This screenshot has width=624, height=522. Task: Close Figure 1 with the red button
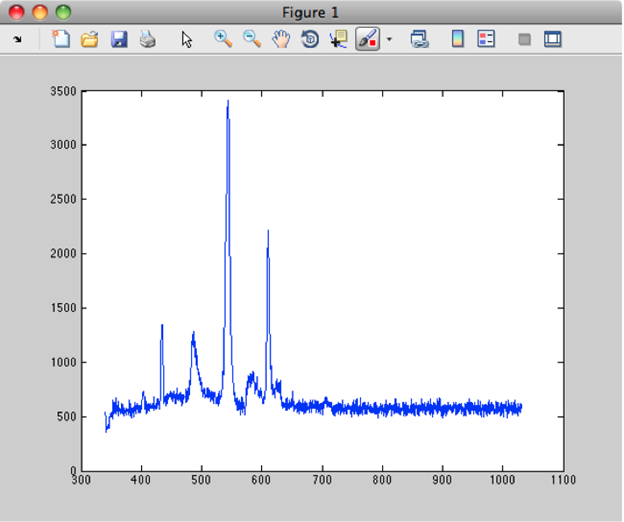[x=17, y=12]
